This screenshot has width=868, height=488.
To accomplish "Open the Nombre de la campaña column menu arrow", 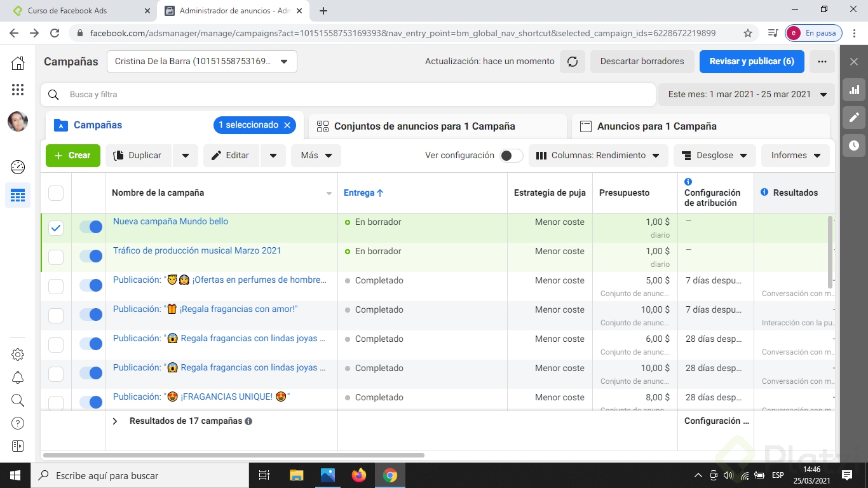I will click(x=329, y=193).
